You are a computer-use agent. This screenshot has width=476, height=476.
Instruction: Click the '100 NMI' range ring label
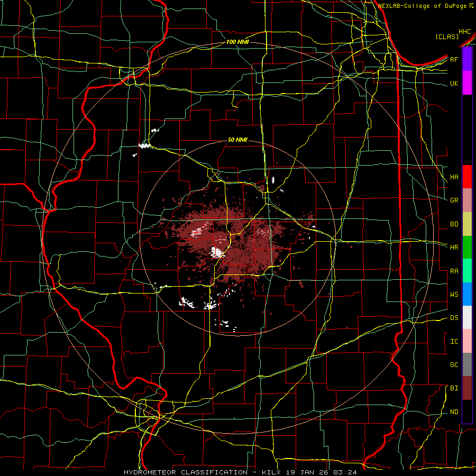237,42
